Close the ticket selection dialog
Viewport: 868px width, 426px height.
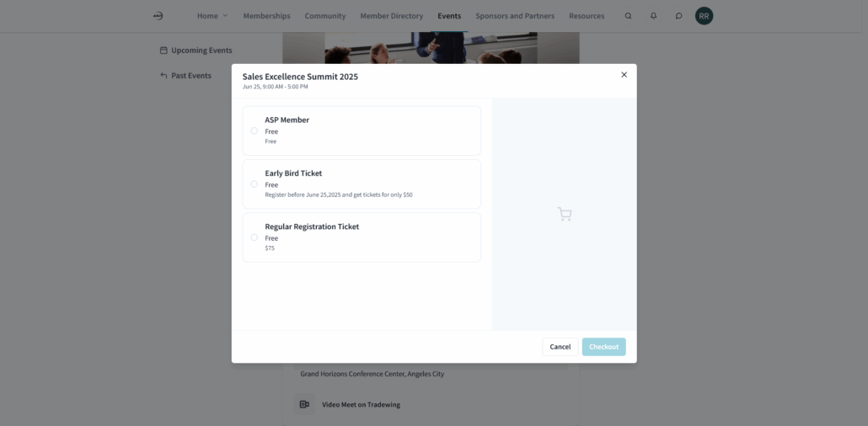624,75
